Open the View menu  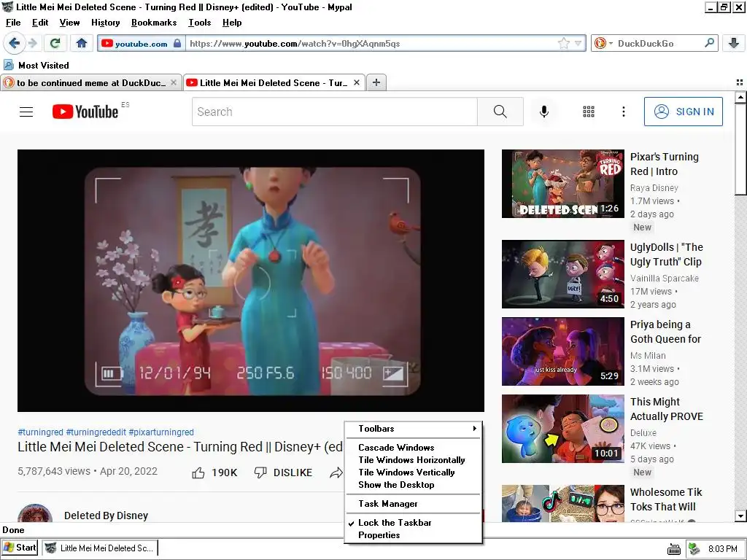click(x=69, y=23)
